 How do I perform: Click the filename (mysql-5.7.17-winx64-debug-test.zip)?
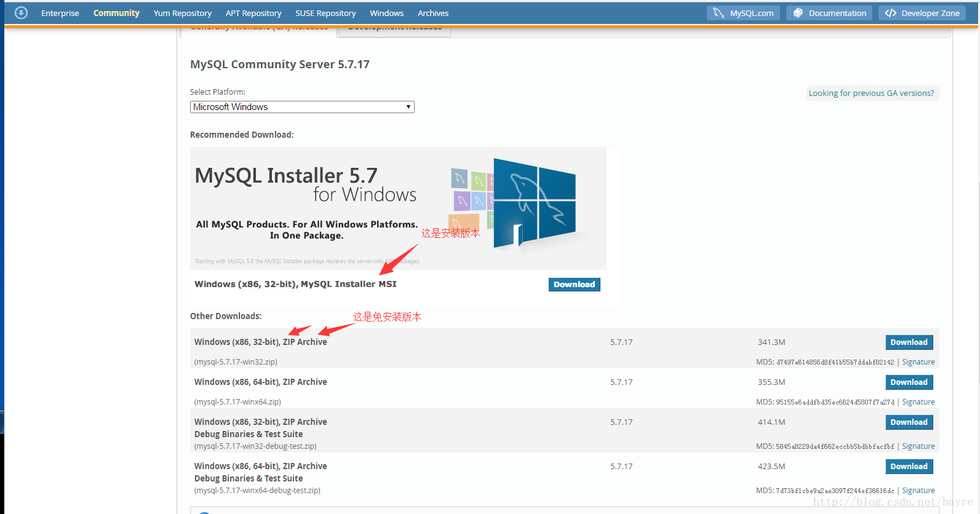pyautogui.click(x=257, y=491)
